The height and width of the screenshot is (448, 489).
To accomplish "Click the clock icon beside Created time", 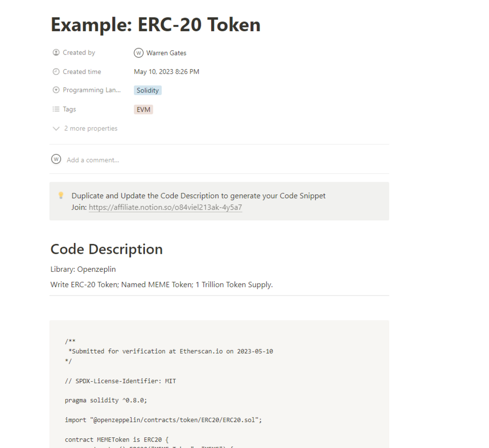I will (x=56, y=72).
